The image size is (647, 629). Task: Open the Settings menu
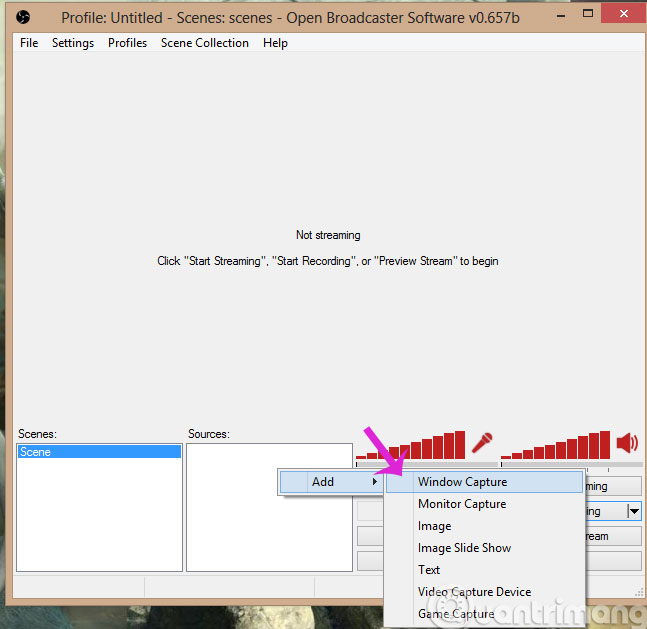[x=73, y=43]
